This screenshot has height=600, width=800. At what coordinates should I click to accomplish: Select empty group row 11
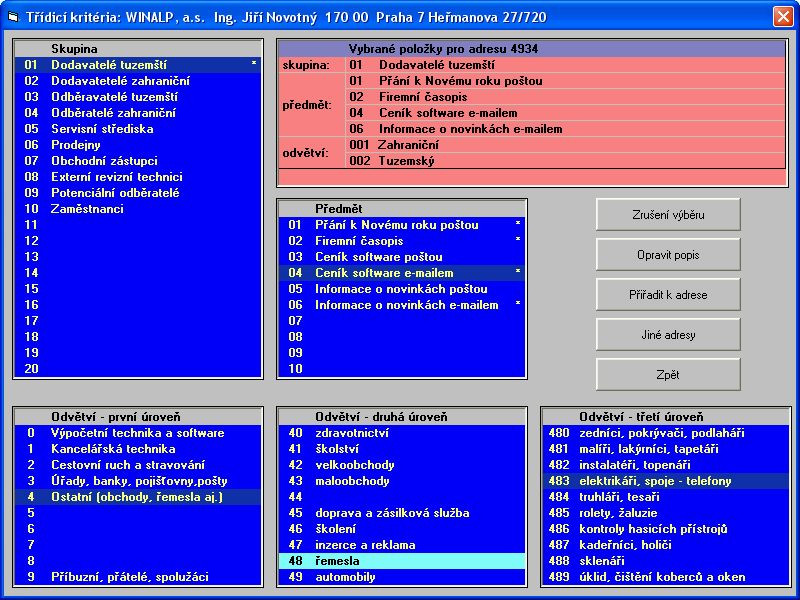tap(138, 224)
